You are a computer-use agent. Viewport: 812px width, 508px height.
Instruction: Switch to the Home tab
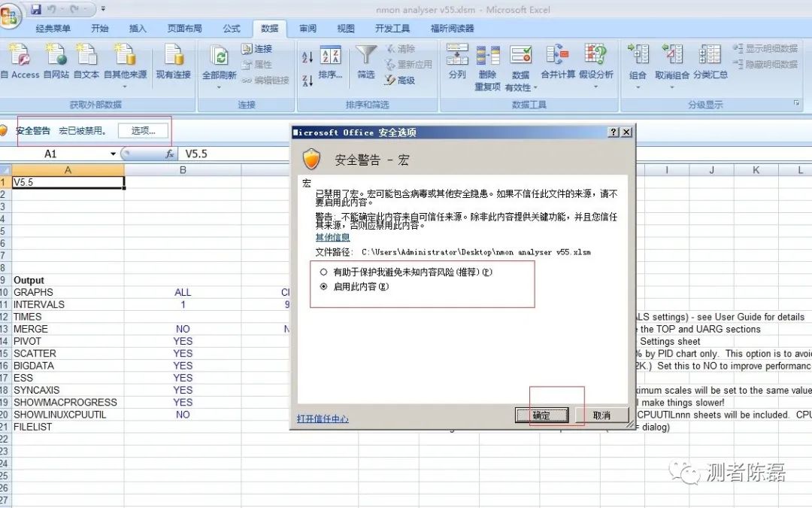[99, 29]
